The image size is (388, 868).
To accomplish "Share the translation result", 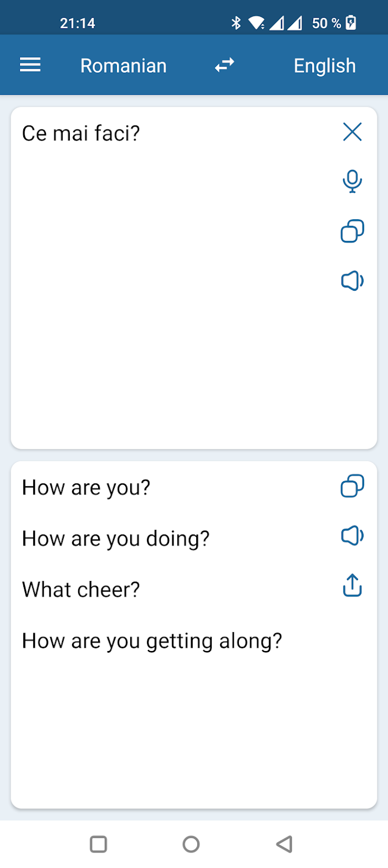I will coord(353,586).
